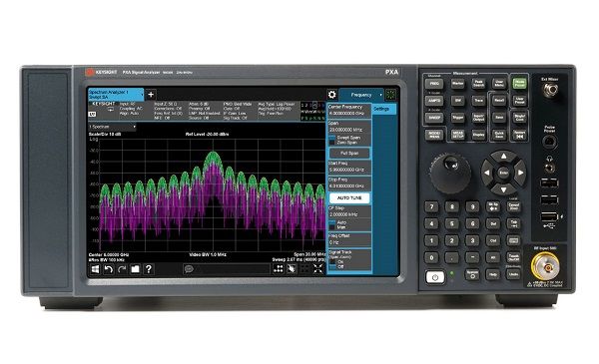This screenshot has width=599, height=364.
Task: Click the undo arrow icon
Action: 109,269
